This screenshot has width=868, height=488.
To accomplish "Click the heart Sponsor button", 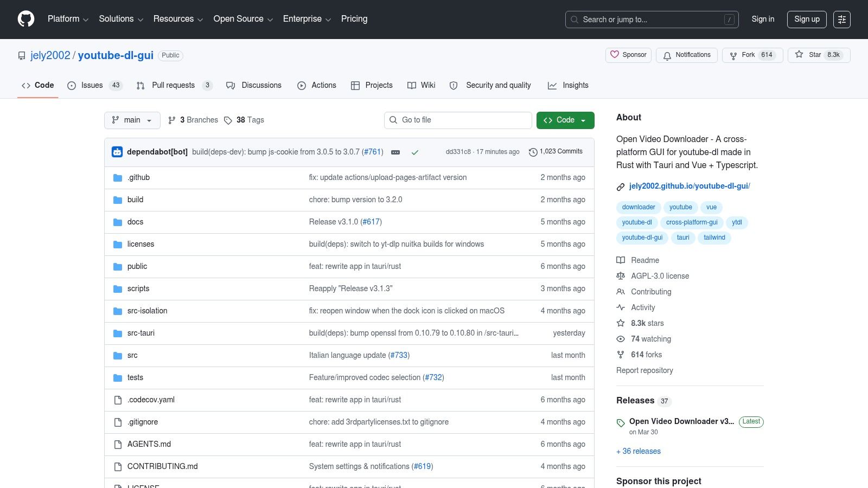I will coord(628,55).
